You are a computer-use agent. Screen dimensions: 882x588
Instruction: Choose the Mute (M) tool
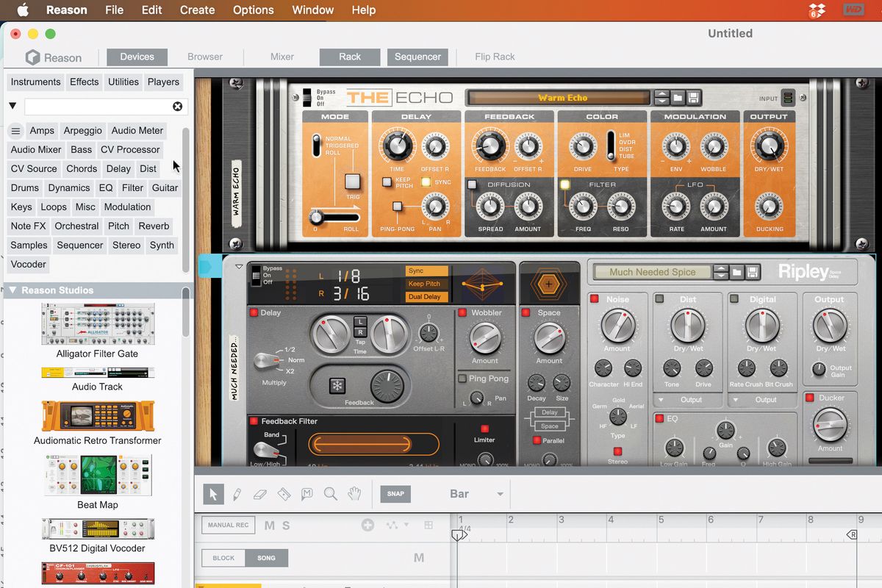pyautogui.click(x=307, y=494)
